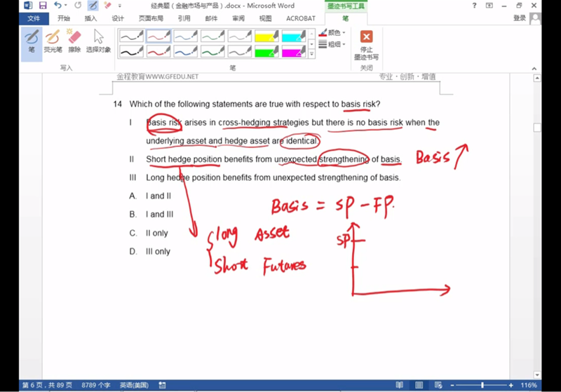Switch to Read Mode view

[x=399, y=385]
